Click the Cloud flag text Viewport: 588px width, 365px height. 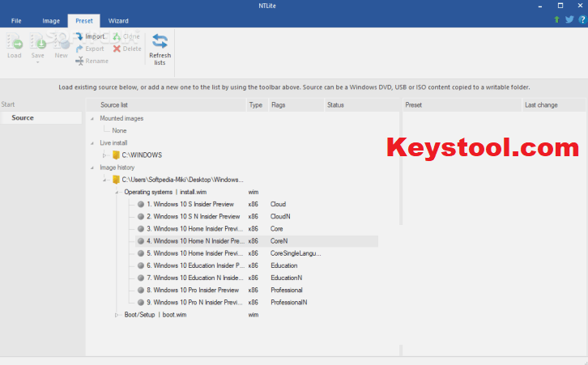(278, 204)
